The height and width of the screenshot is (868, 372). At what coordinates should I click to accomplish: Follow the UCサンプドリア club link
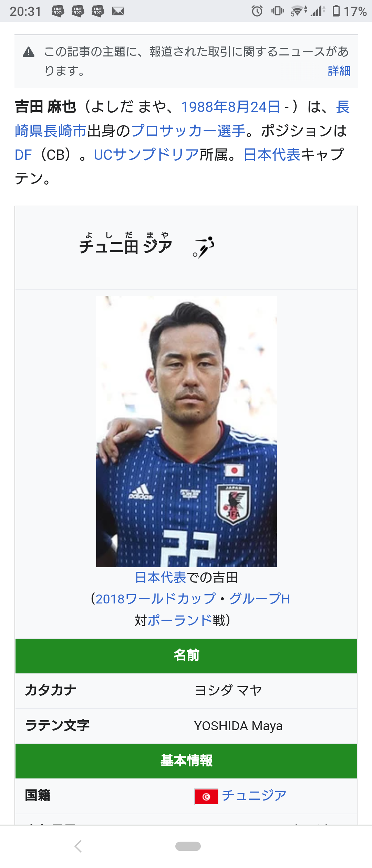[x=146, y=155]
